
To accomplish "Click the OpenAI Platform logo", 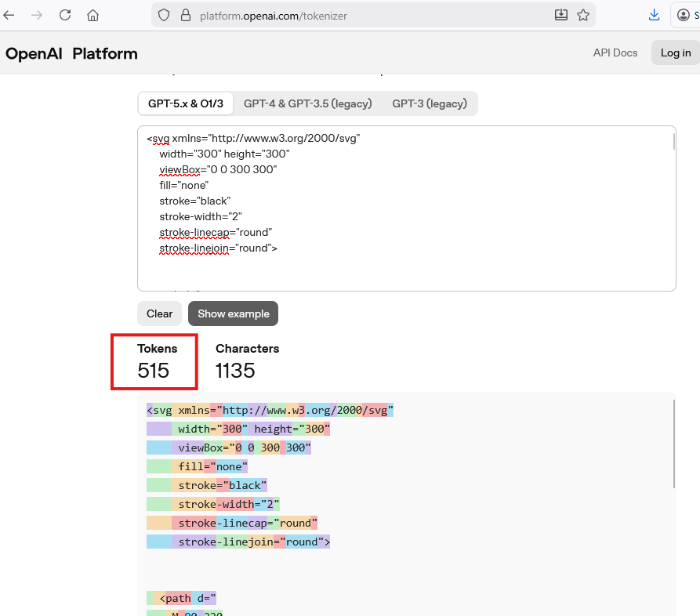I will tap(71, 53).
